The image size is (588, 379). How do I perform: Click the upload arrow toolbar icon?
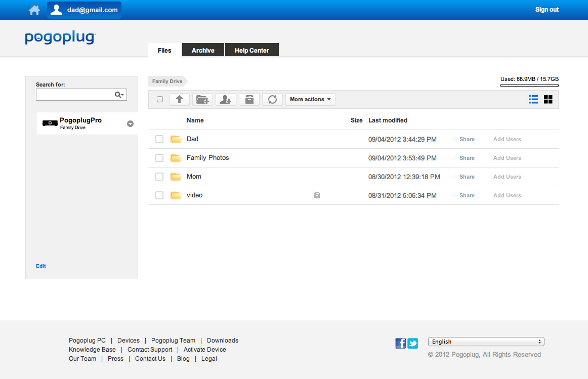pos(179,100)
